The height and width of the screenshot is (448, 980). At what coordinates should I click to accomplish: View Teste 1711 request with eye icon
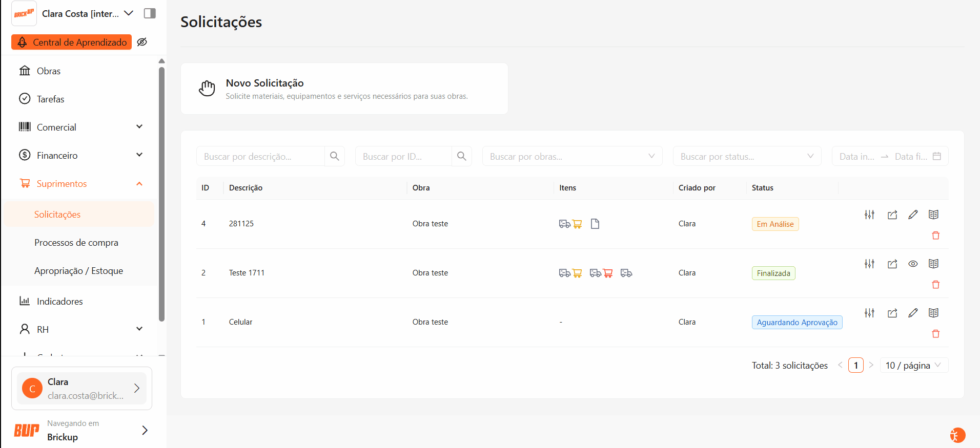[x=913, y=264]
